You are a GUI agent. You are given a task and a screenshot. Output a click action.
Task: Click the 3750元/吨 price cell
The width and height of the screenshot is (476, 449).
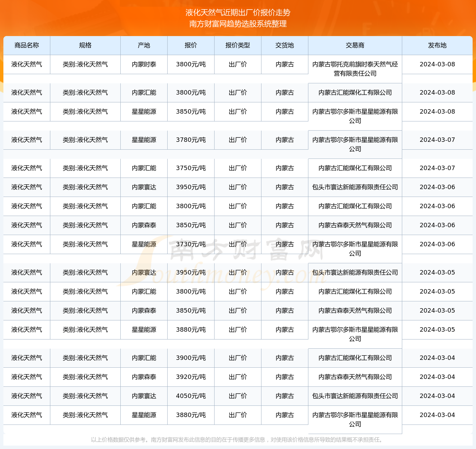pos(191,168)
